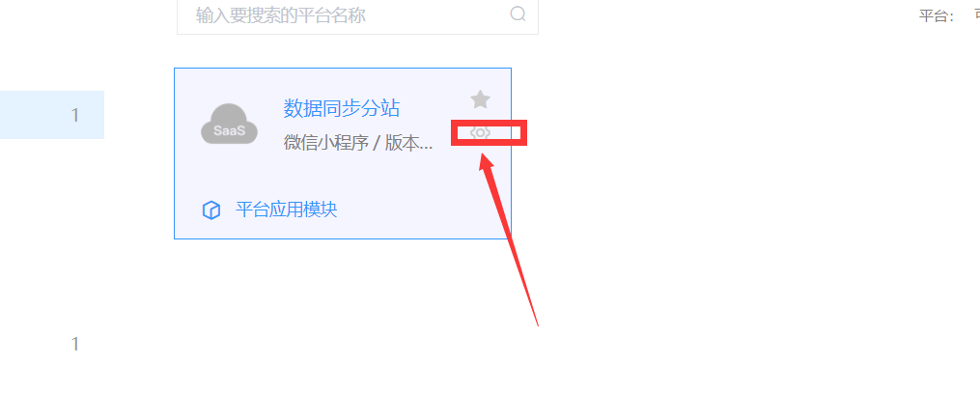The width and height of the screenshot is (980, 420).
Task: Open settings via the gear icon
Action: [480, 132]
